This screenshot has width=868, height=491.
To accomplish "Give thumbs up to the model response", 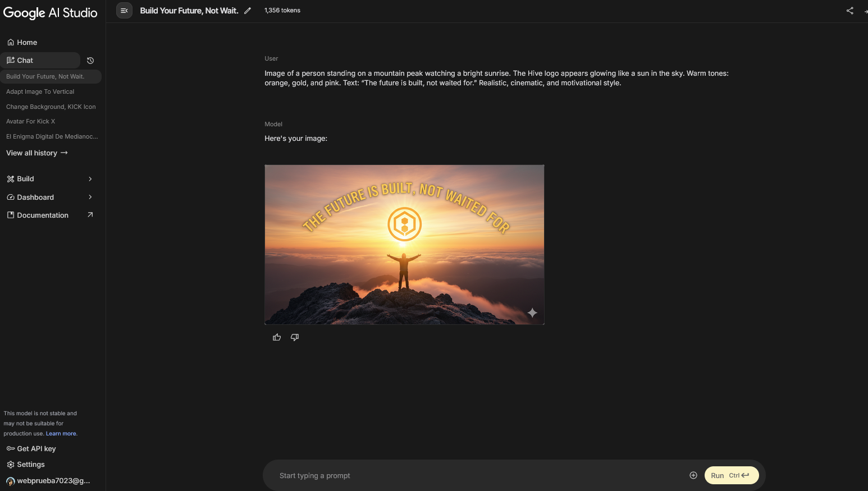I will point(277,337).
